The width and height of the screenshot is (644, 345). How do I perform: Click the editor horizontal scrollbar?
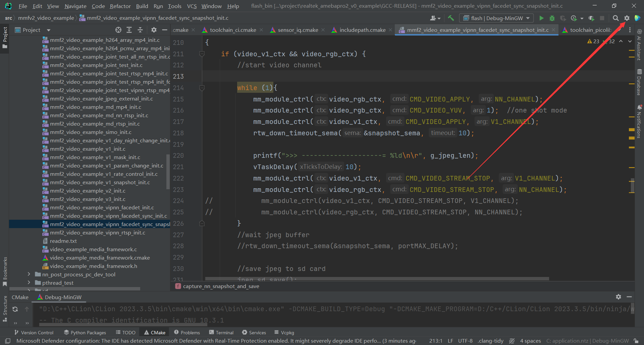pyautogui.click(x=377, y=279)
